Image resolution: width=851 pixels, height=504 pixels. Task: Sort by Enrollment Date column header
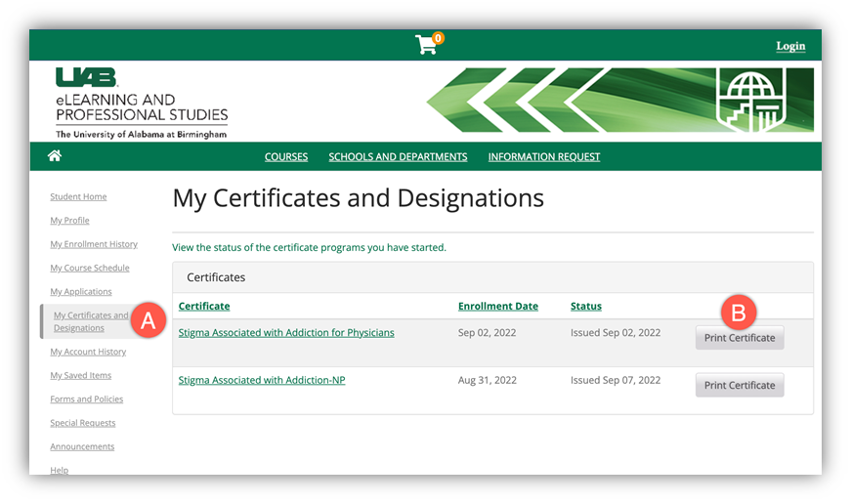click(x=498, y=307)
